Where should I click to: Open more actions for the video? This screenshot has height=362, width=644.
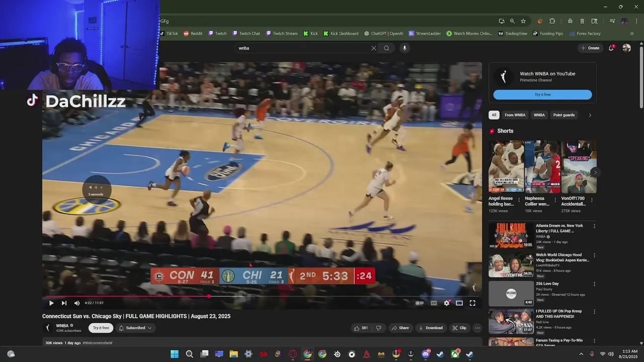[x=477, y=328]
